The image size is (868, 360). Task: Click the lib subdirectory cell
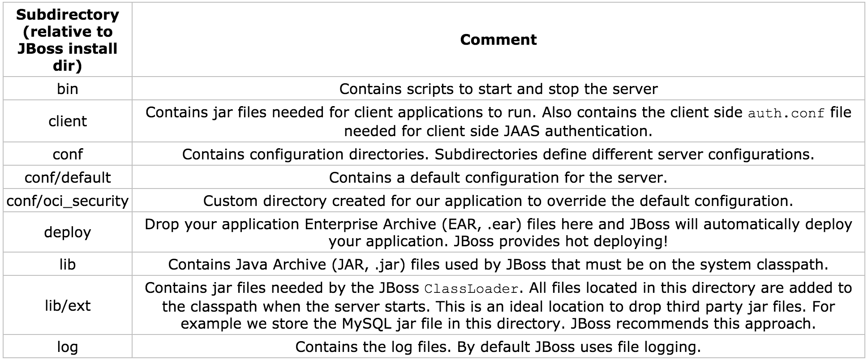click(68, 264)
